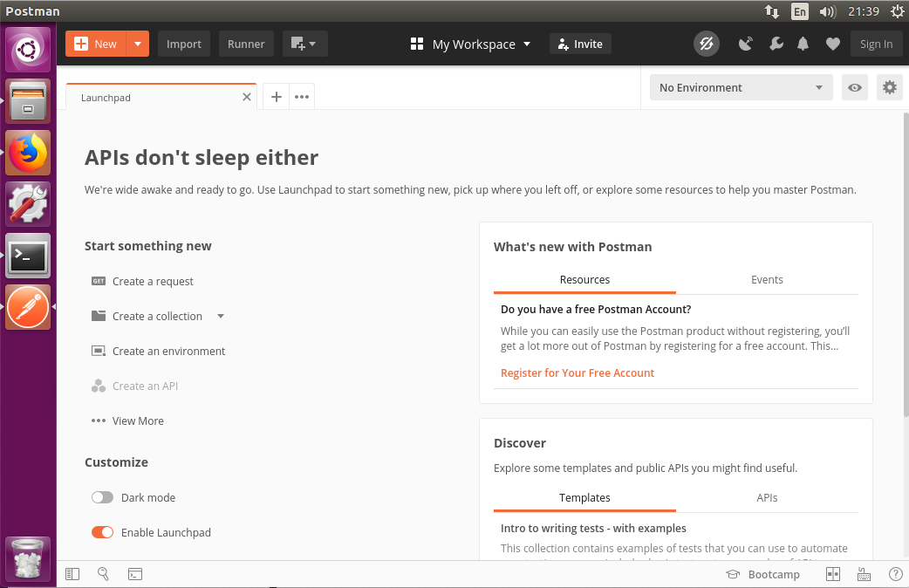The width and height of the screenshot is (909, 588).
Task: Click Create an environment
Action: pos(158,351)
